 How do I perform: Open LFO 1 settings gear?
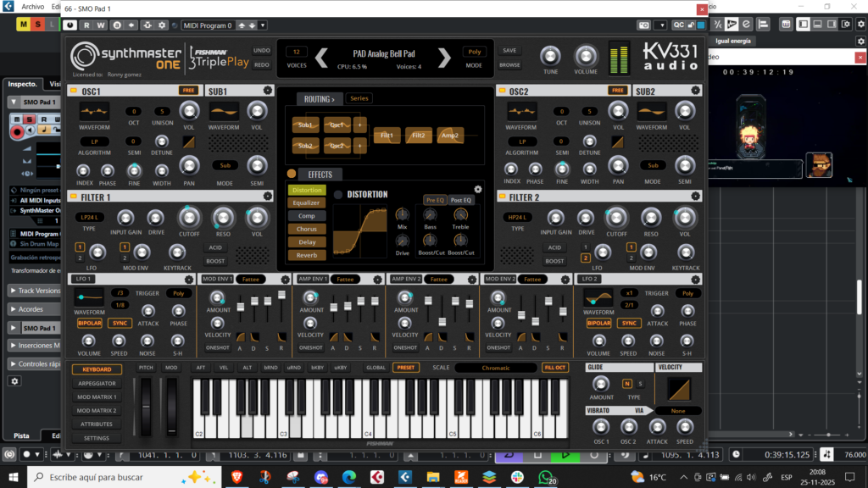pos(189,280)
